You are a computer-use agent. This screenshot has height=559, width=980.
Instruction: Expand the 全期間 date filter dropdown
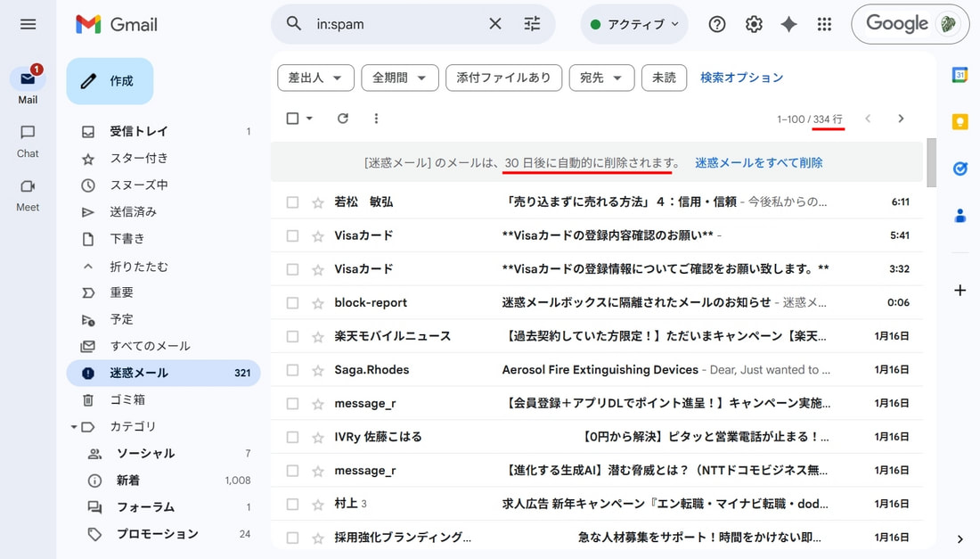400,78
